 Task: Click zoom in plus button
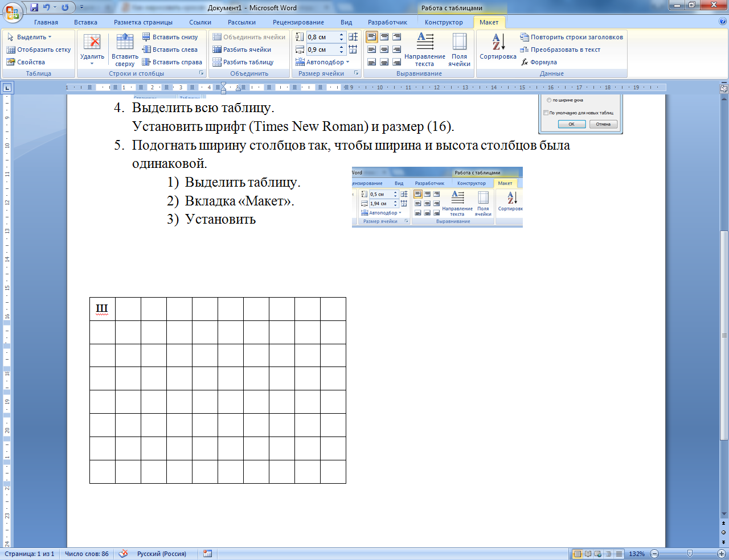tap(721, 554)
